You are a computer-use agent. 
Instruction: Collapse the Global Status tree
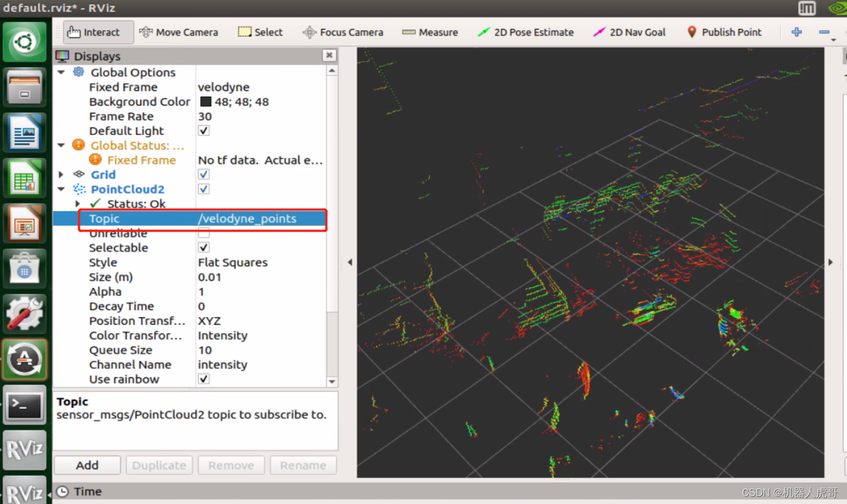pos(61,145)
